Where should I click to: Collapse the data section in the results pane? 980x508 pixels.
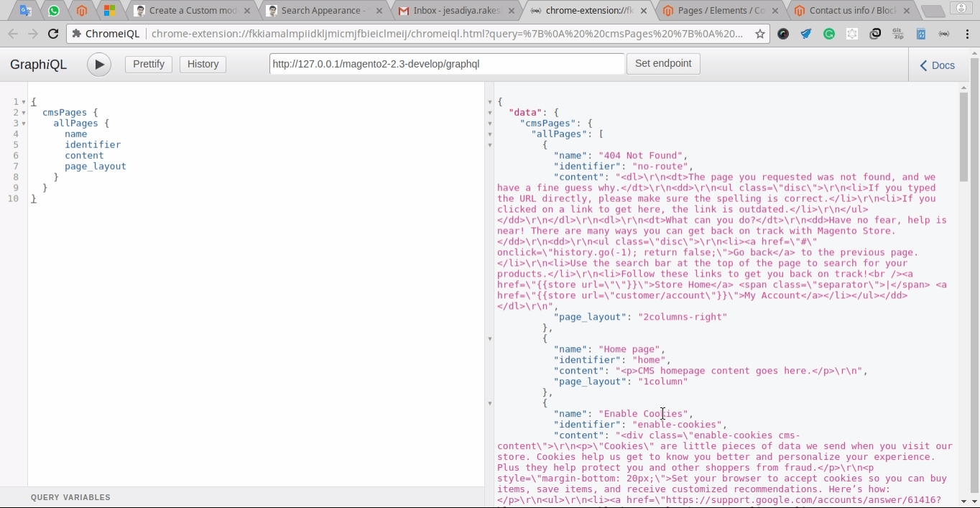[x=491, y=113]
